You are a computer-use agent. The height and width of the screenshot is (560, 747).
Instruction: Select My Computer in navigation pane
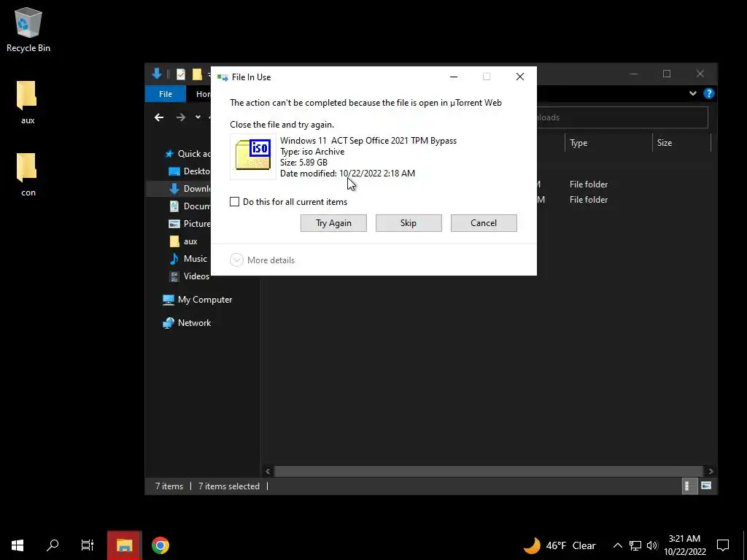click(197, 300)
